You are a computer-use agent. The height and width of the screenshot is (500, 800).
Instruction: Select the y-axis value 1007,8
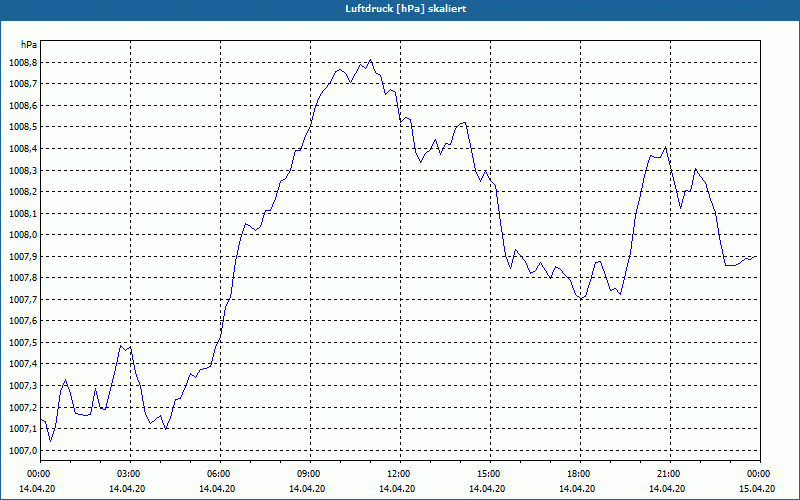point(22,278)
